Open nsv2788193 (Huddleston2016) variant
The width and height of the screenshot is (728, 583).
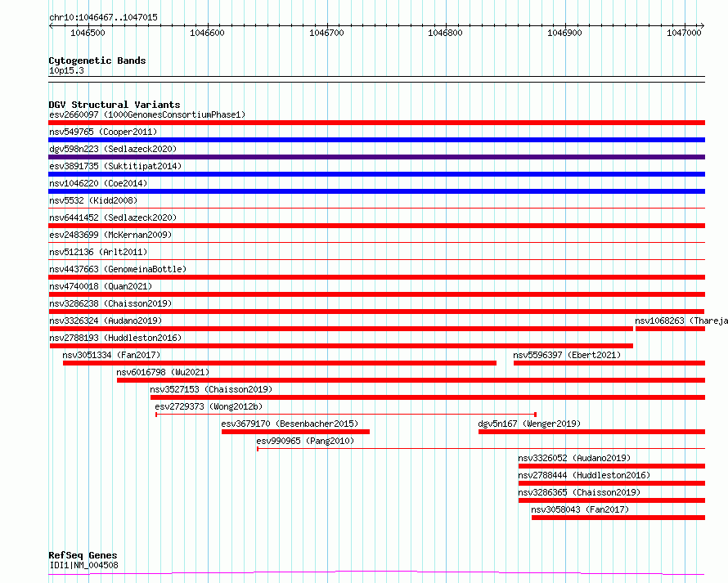click(x=115, y=338)
